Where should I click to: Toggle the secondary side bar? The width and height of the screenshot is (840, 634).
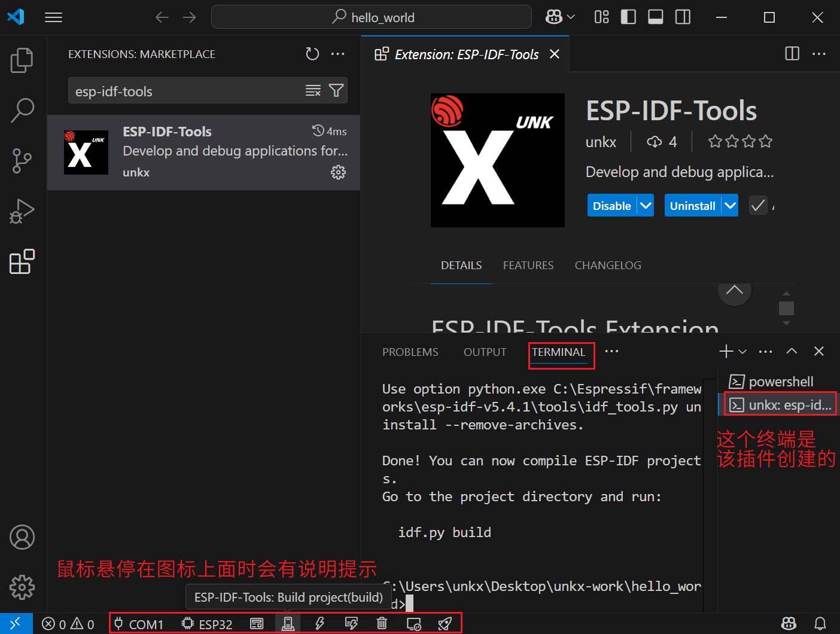pos(683,17)
